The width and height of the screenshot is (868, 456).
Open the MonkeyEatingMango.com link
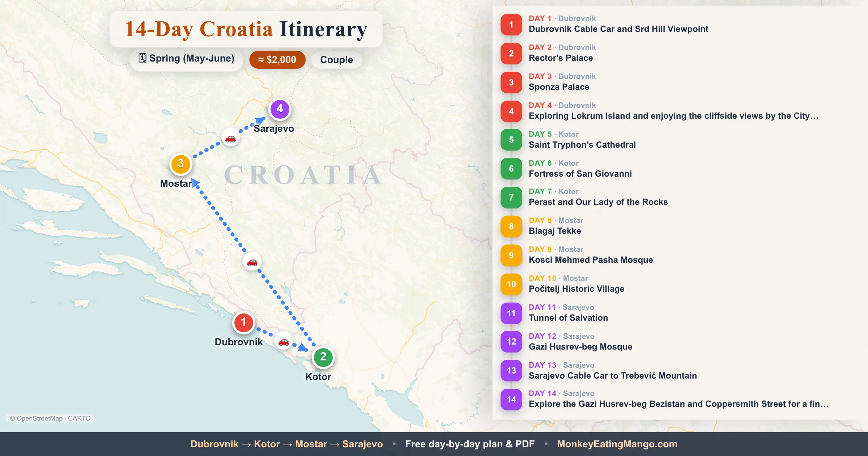point(617,444)
